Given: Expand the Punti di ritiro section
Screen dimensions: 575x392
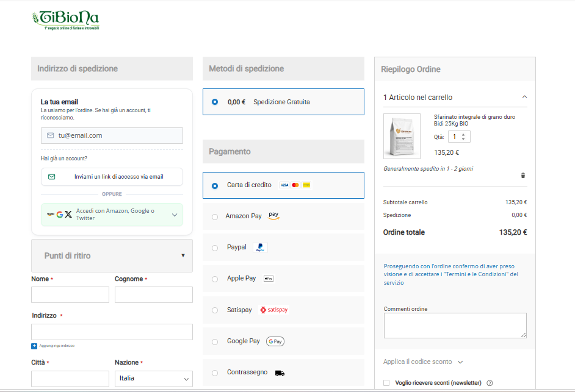Looking at the screenshot, I should pyautogui.click(x=112, y=255).
